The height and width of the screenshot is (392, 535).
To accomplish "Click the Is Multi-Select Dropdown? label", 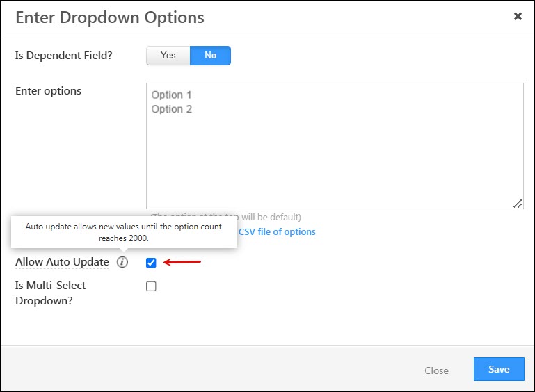I will click(x=51, y=293).
